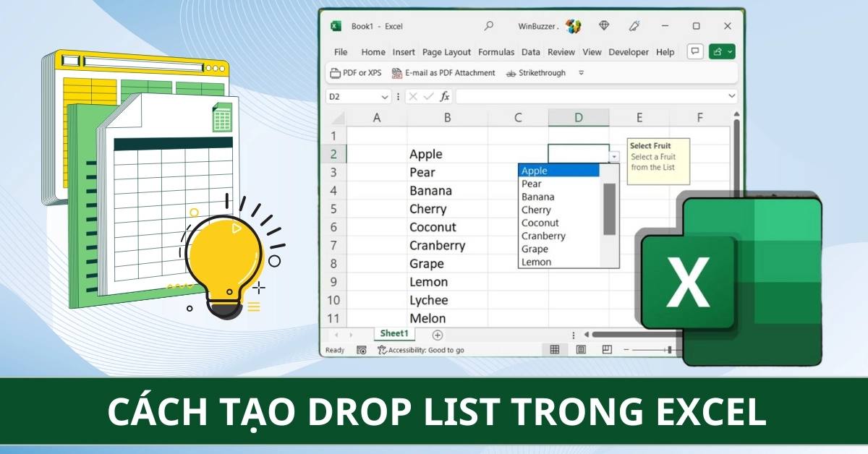Add a new sheet with plus icon

[437, 335]
